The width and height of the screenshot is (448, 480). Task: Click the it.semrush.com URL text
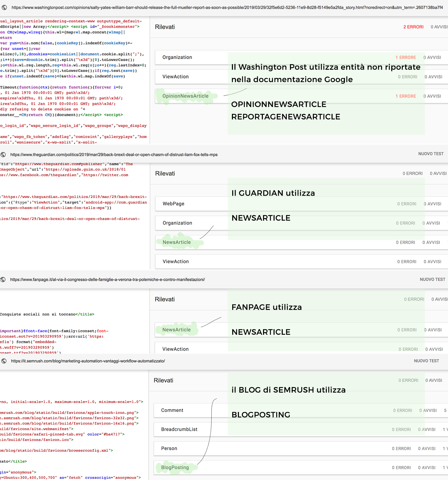tap(88, 361)
